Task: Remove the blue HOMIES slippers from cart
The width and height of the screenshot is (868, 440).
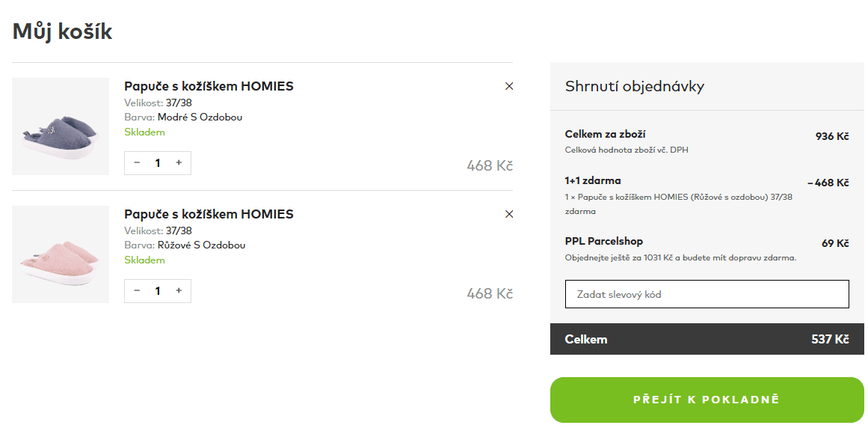Action: (509, 86)
